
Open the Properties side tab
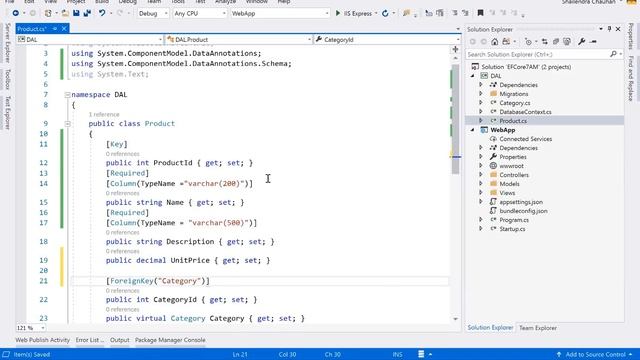click(631, 36)
